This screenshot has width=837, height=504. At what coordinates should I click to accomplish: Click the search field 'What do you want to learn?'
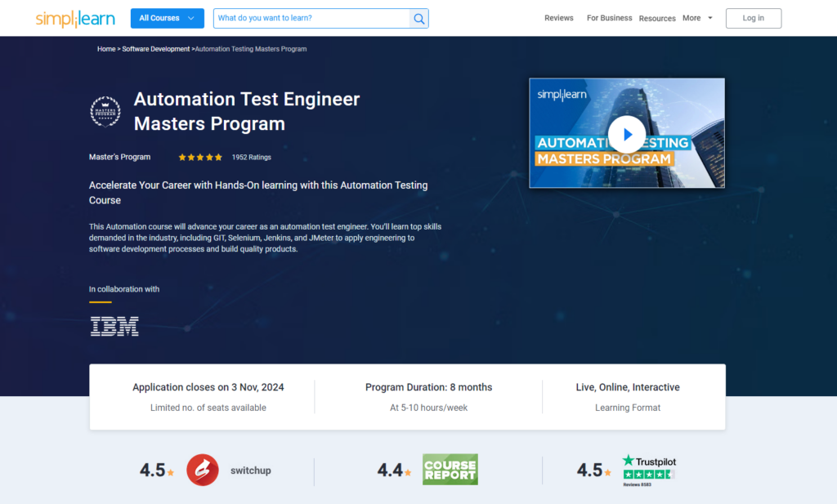point(311,18)
